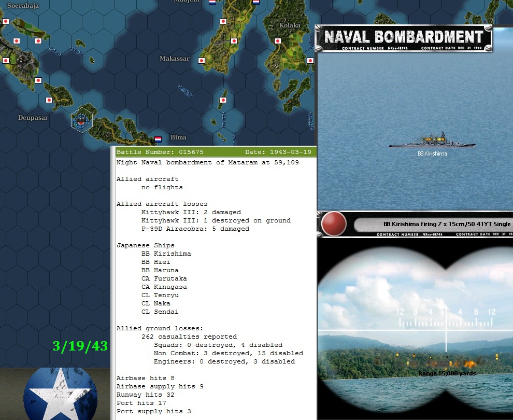This screenshot has width=513, height=420.
Task: Click 262 casualties reported line
Action: coord(189,337)
